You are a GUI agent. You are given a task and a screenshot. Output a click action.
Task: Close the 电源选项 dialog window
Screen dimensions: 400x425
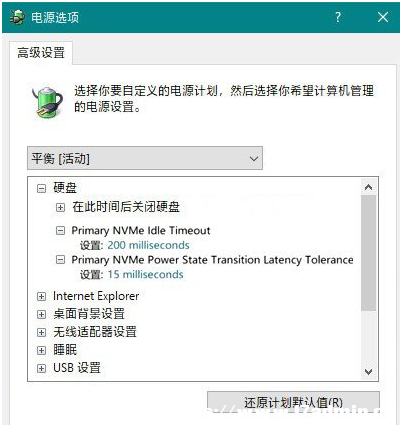pos(383,17)
